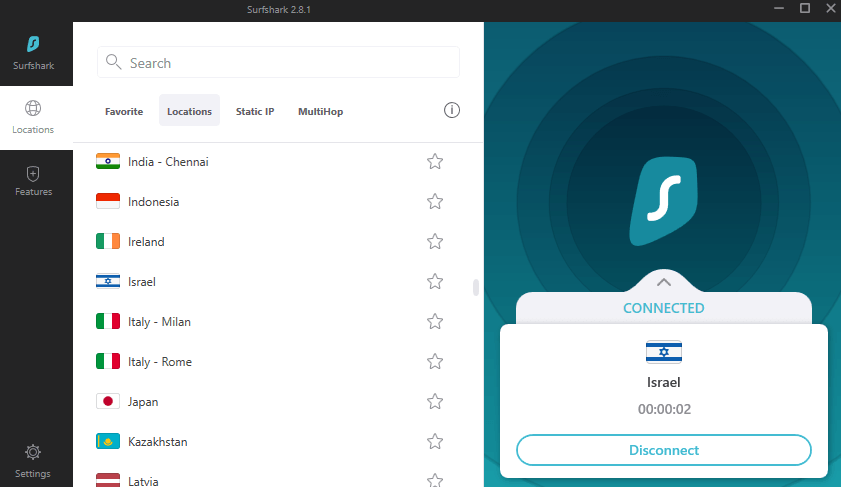This screenshot has height=487, width=841.
Task: Minimize the Surfshark window
Action: click(779, 8)
